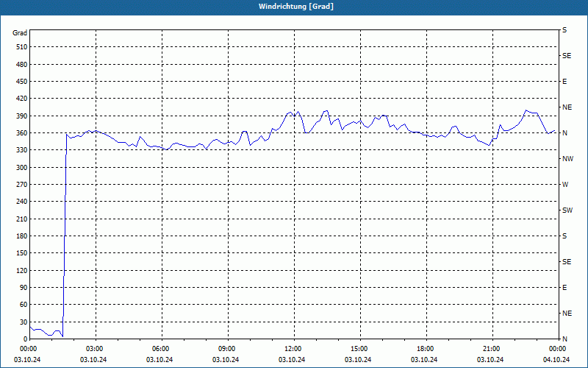Viewport: 588px width, 368px height.
Task: Select the 09:00 time label
Action: click(x=228, y=349)
